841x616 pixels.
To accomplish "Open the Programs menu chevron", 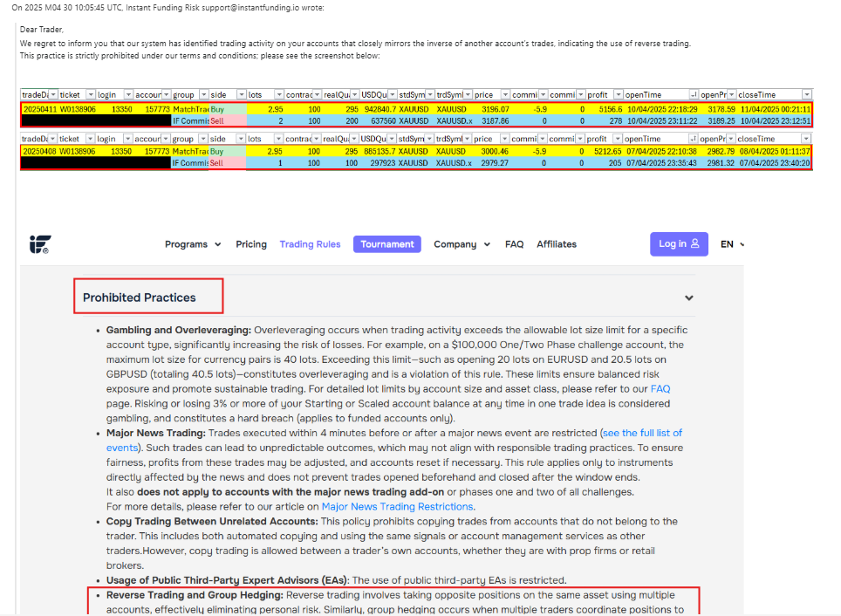I will (x=218, y=244).
